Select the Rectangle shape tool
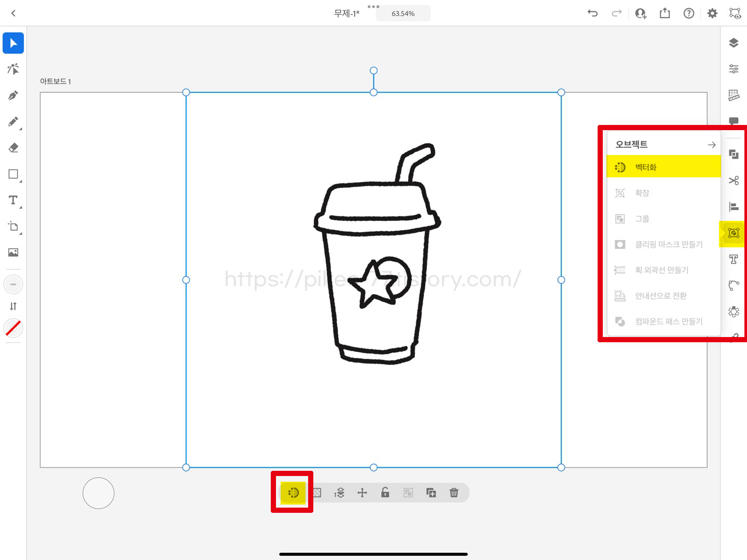747x560 pixels. point(13,174)
